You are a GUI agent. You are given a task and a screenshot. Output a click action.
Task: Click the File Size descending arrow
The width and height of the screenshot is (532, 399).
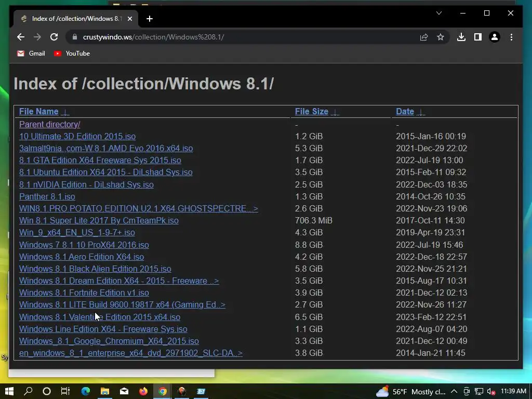335,112
